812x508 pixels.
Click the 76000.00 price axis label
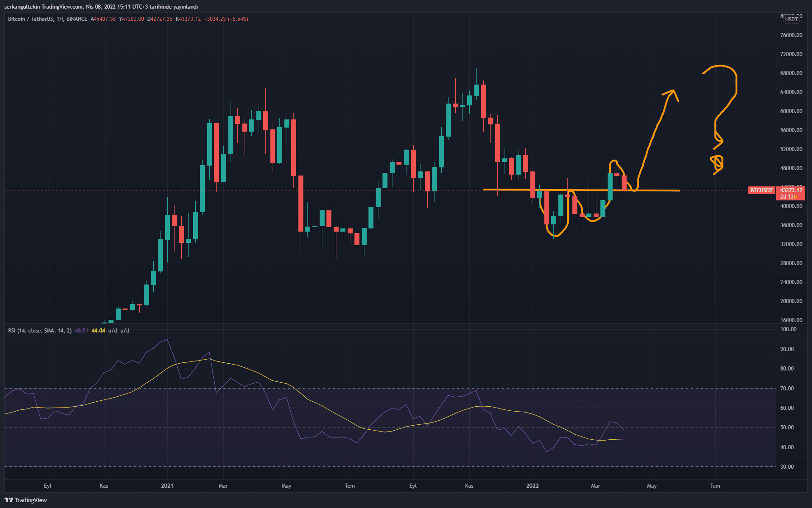point(791,35)
